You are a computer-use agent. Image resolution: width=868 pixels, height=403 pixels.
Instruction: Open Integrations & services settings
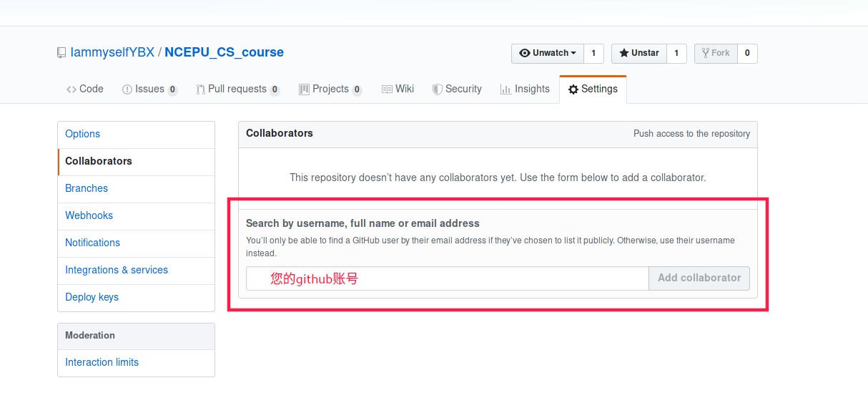tap(136, 271)
